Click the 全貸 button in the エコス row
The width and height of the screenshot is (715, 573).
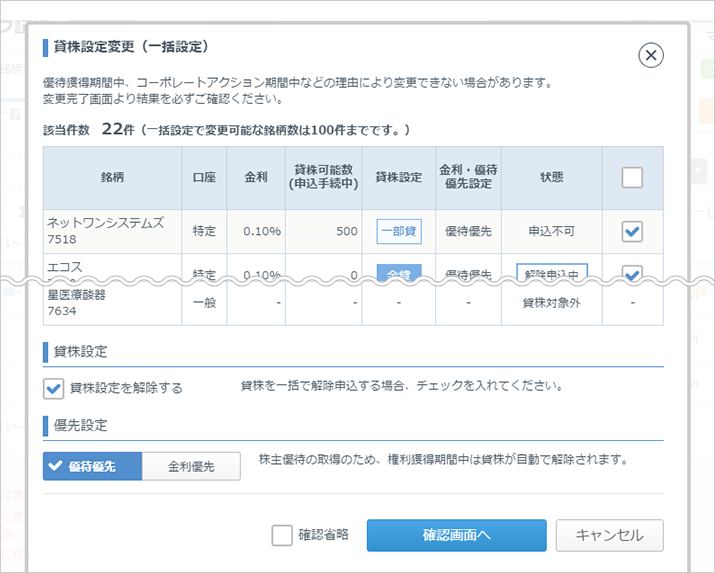[399, 270]
